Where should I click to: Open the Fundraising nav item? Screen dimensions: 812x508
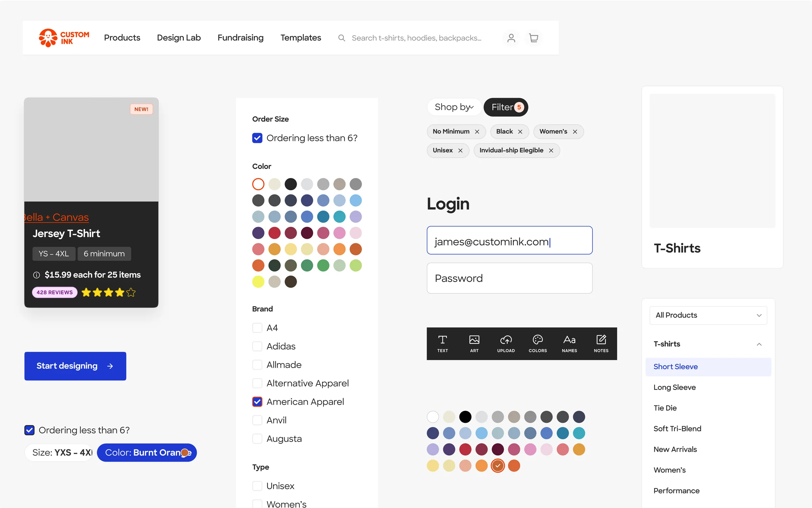tap(241, 38)
